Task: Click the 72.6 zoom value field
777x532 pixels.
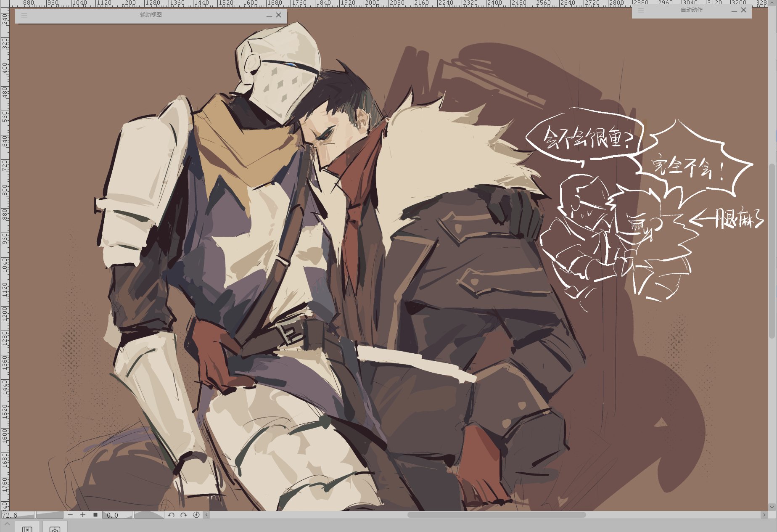Action: [17, 515]
